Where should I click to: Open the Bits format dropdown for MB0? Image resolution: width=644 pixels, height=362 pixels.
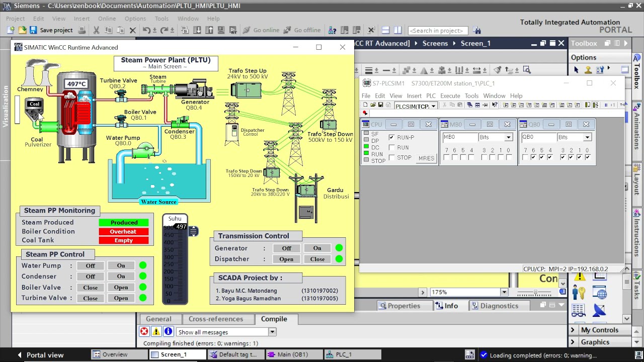click(508, 137)
